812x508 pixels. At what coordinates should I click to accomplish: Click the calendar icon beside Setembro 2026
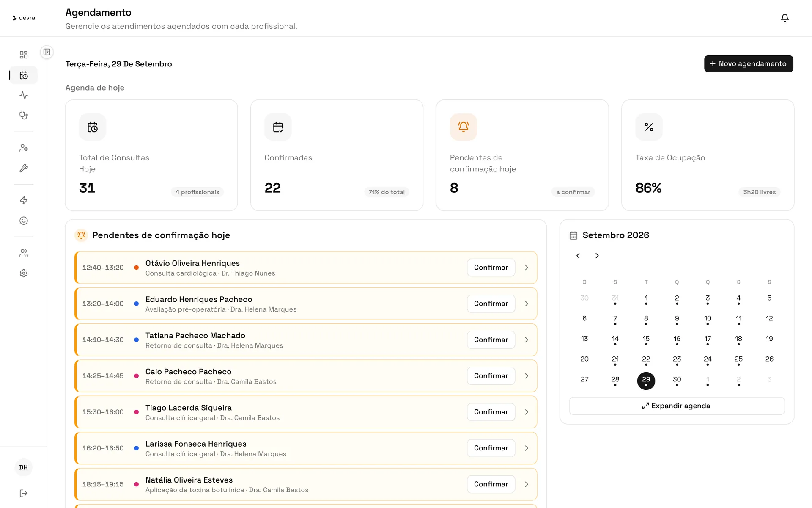coord(573,235)
